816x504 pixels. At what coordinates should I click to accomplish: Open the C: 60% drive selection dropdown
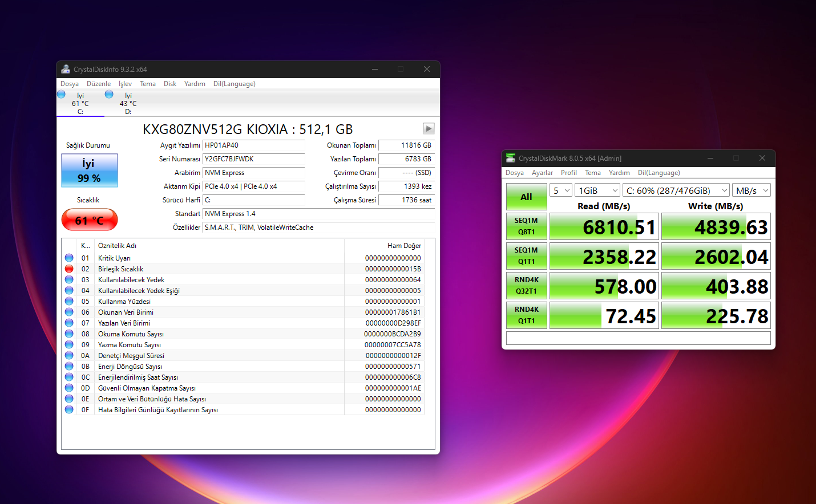[676, 190]
